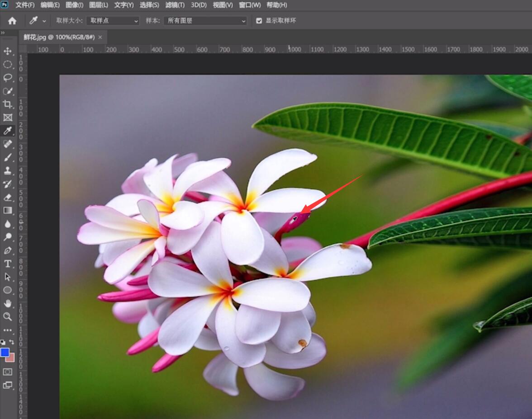
Task: Open the 文字(Y) menu
Action: tap(124, 5)
